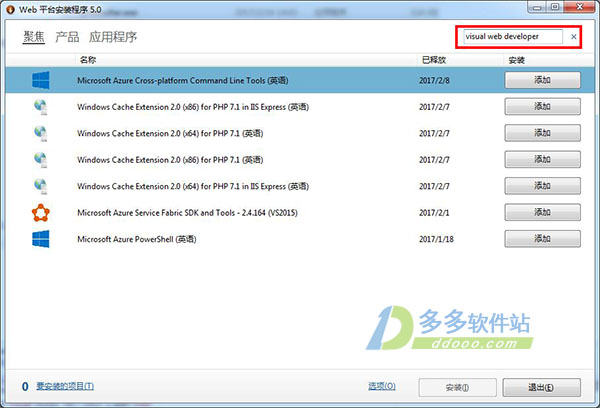Switch to the 应用程序 tab
This screenshot has height=408, width=600.
coord(113,37)
